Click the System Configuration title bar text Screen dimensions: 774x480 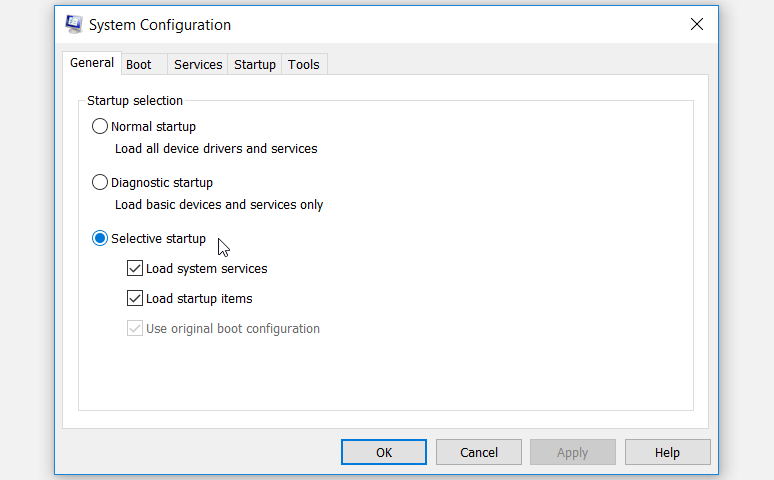[x=160, y=25]
